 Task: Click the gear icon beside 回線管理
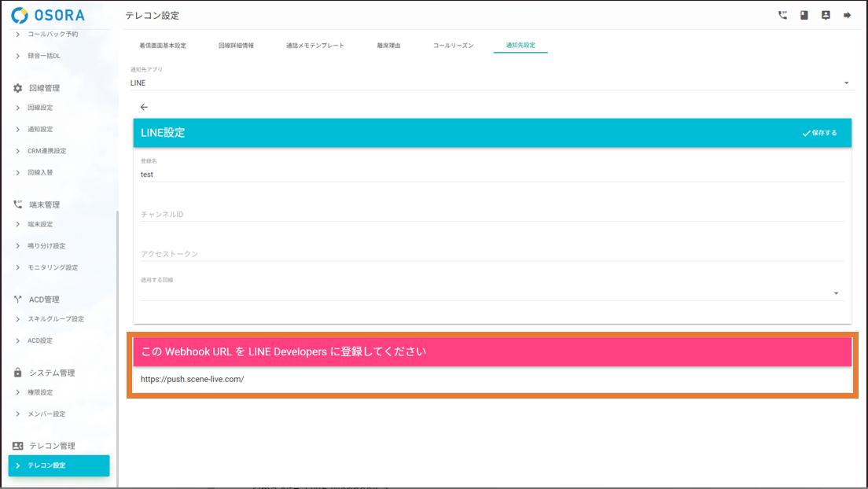pyautogui.click(x=17, y=88)
